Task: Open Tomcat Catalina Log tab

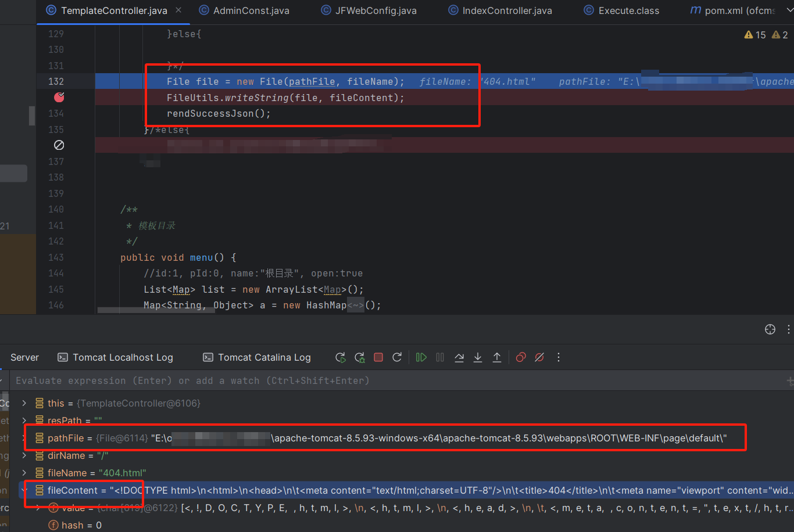Action: 256,357
